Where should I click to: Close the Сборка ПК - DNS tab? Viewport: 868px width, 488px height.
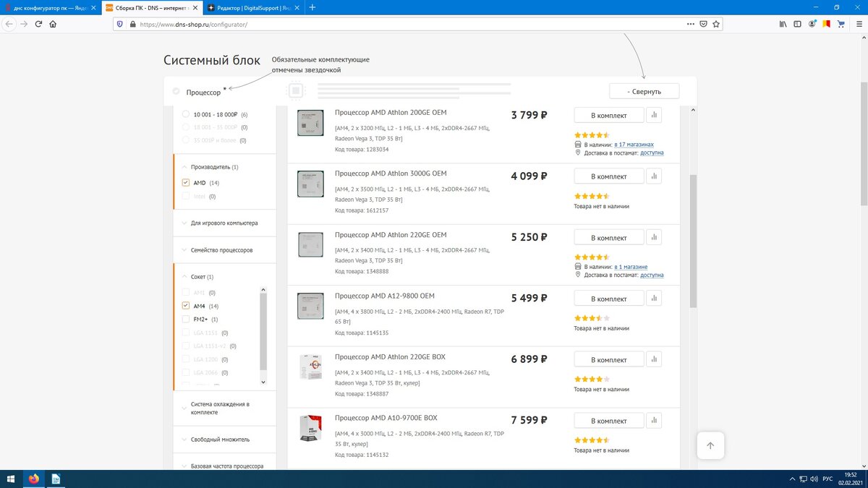coord(195,7)
